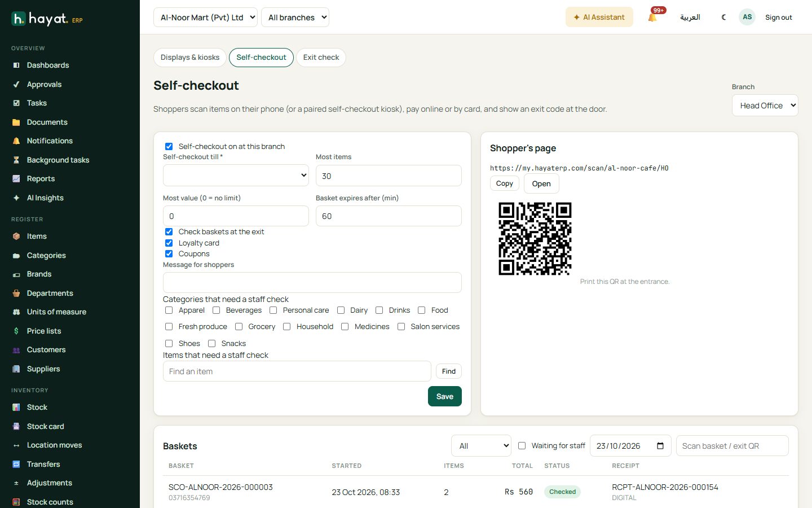Click the Most items input field
This screenshot has width=812, height=508.
pos(389,176)
